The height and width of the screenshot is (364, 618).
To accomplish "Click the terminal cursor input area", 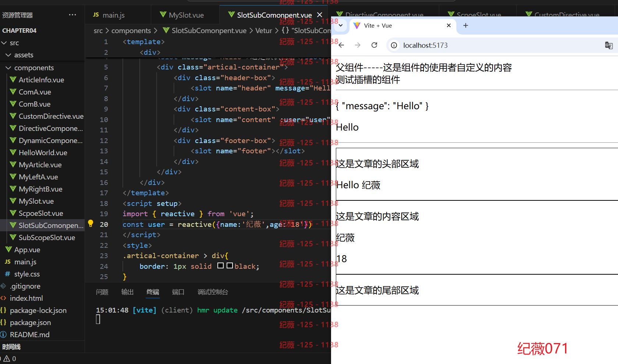I will (x=98, y=320).
